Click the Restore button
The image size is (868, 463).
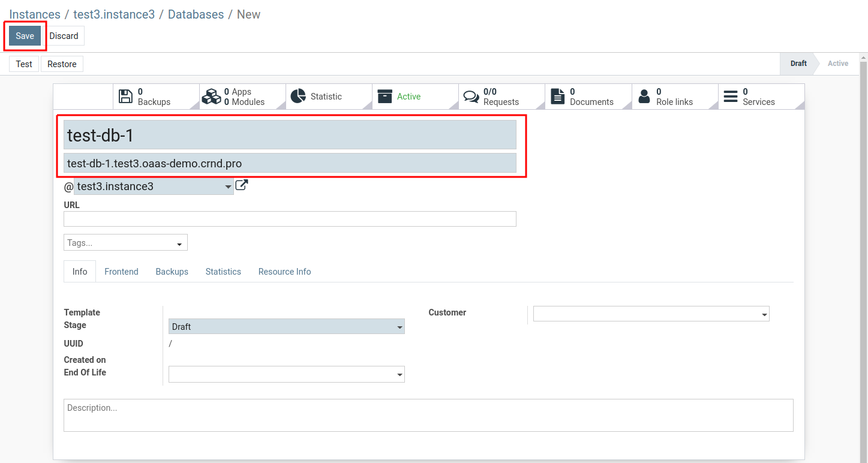tap(62, 64)
